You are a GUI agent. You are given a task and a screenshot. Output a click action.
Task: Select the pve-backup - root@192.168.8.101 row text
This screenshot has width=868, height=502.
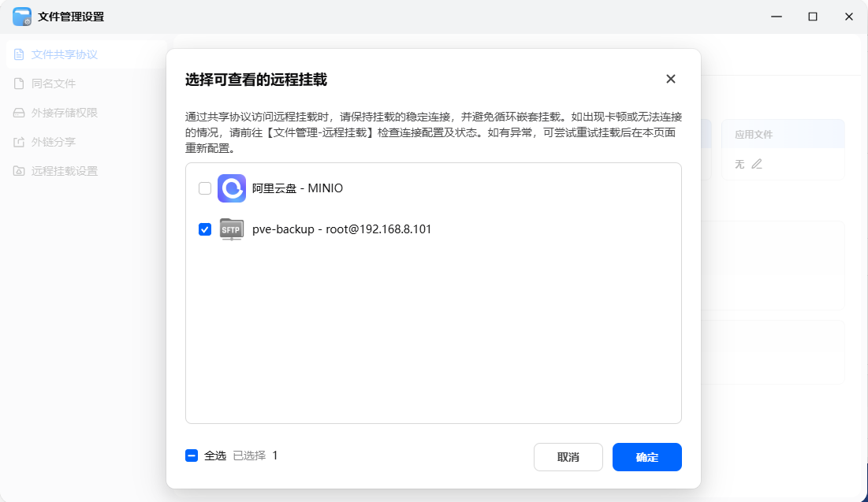(x=341, y=229)
